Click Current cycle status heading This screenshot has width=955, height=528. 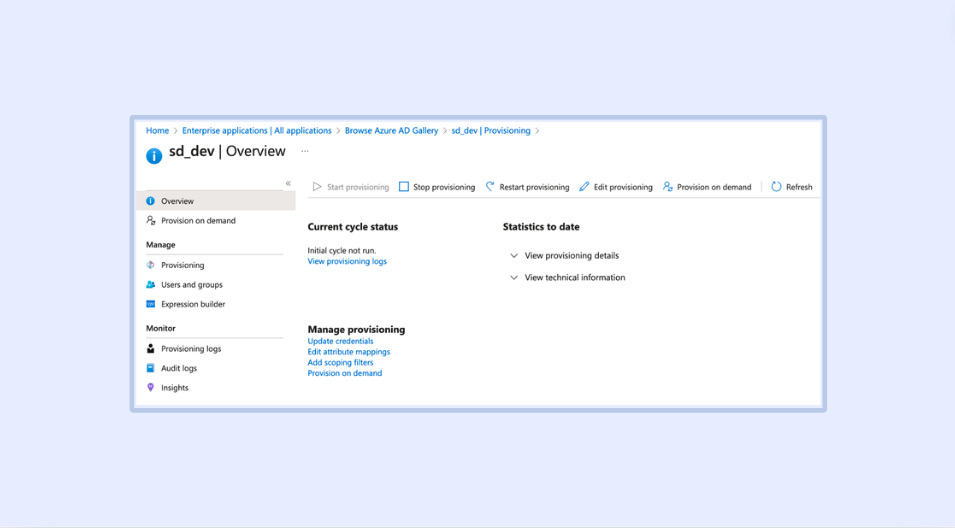point(353,227)
